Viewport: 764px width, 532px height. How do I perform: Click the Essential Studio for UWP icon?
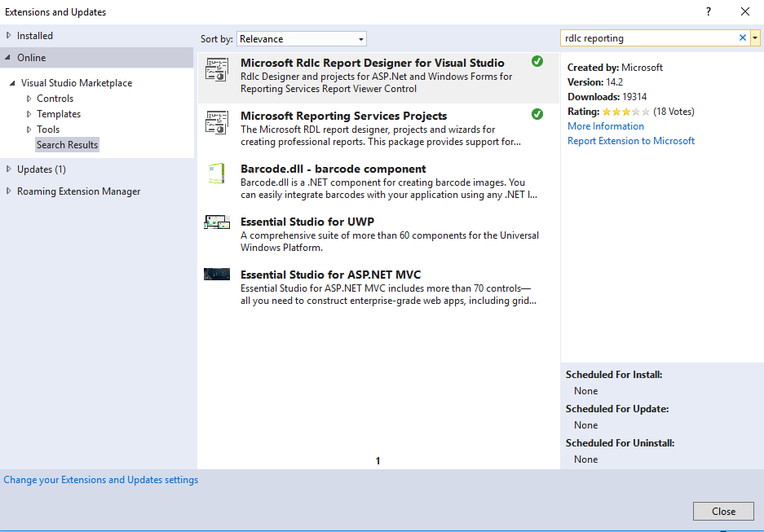(x=217, y=222)
